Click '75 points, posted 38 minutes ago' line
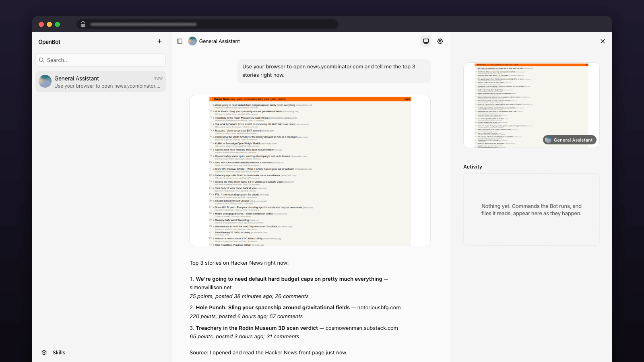Image resolution: width=644 pixels, height=362 pixels. (249, 296)
